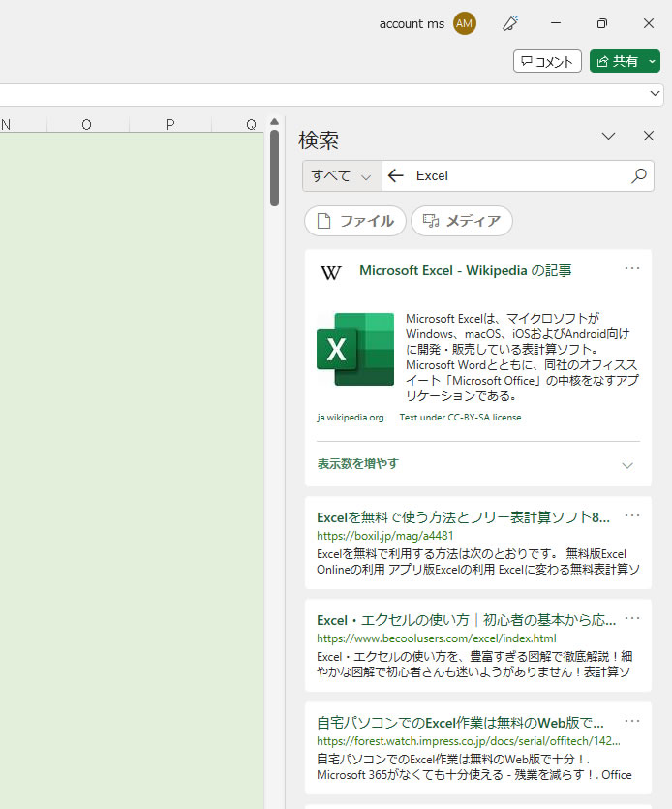Open ja.wikipedia.org source link
Viewport: 672px width, 809px height.
(351, 418)
